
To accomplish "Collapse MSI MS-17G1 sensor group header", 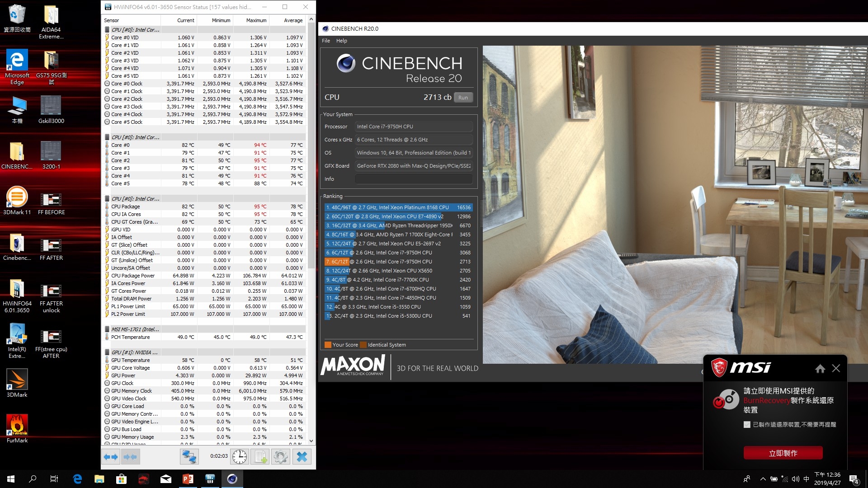I will (x=204, y=329).
